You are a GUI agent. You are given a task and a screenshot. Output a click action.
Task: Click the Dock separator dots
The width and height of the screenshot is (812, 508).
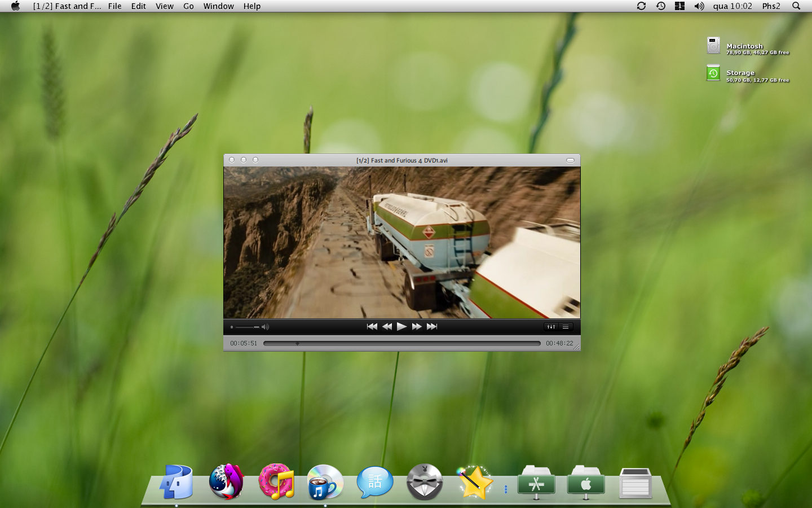pos(506,489)
